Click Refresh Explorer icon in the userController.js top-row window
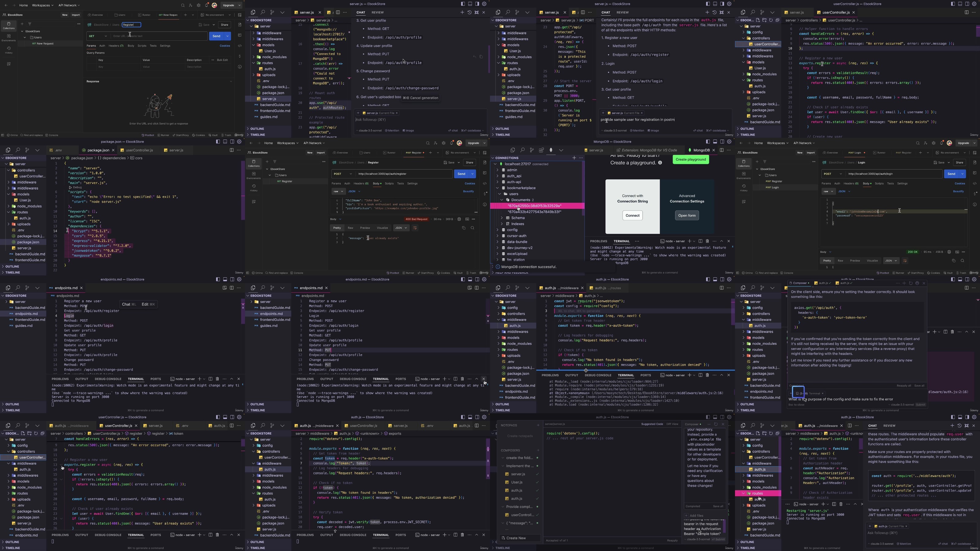Screen dimensions: 980x551 click(x=771, y=20)
